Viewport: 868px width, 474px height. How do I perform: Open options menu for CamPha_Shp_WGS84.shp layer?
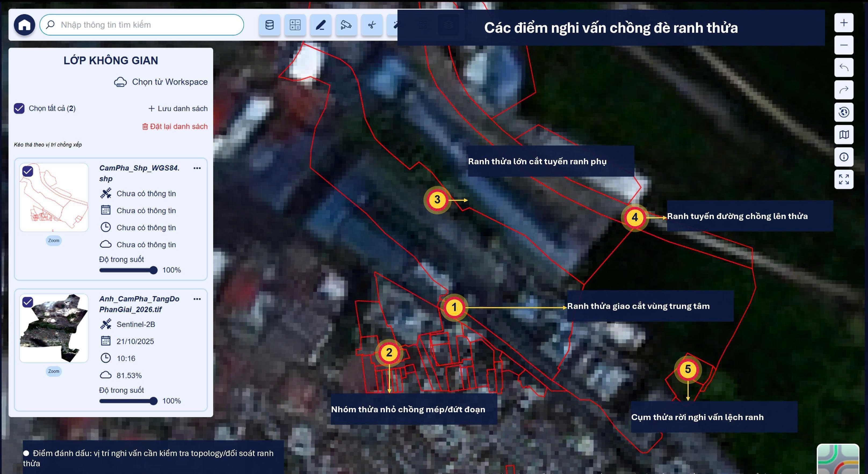click(197, 168)
